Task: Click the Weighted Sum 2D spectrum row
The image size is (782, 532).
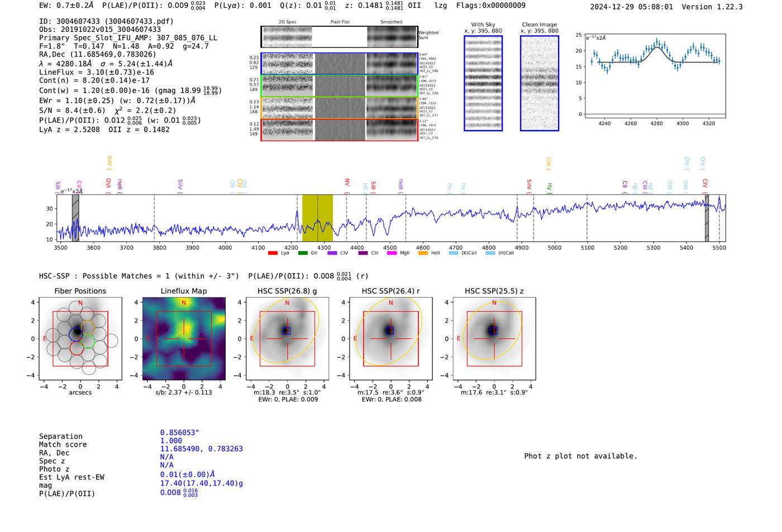Action: tap(339, 37)
